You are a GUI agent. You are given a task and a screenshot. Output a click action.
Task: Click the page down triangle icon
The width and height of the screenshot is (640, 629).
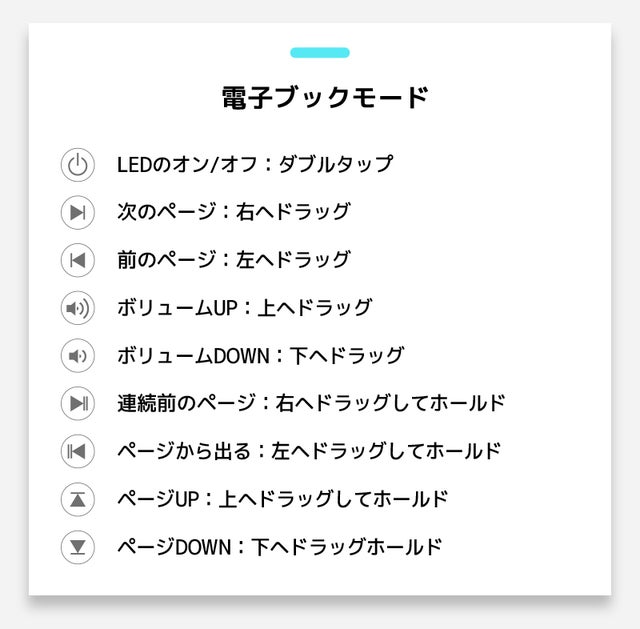coord(78,547)
